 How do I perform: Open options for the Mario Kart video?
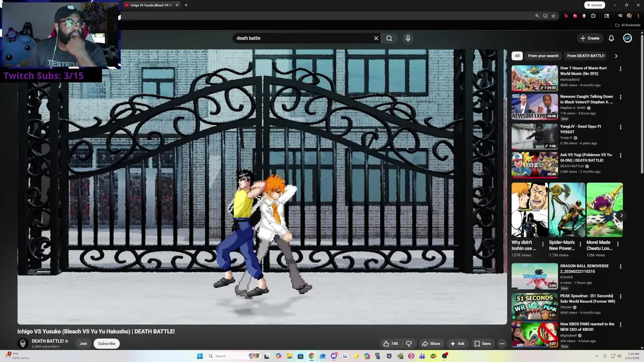pos(620,69)
